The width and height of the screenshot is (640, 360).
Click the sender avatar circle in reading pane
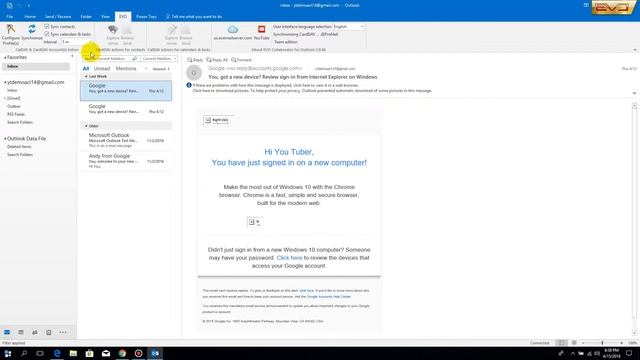194,73
